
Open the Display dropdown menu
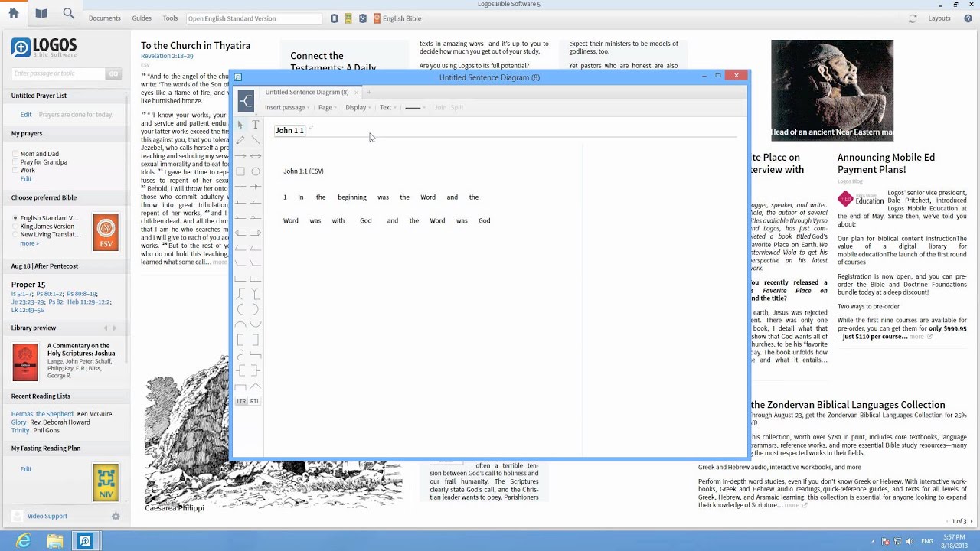358,108
